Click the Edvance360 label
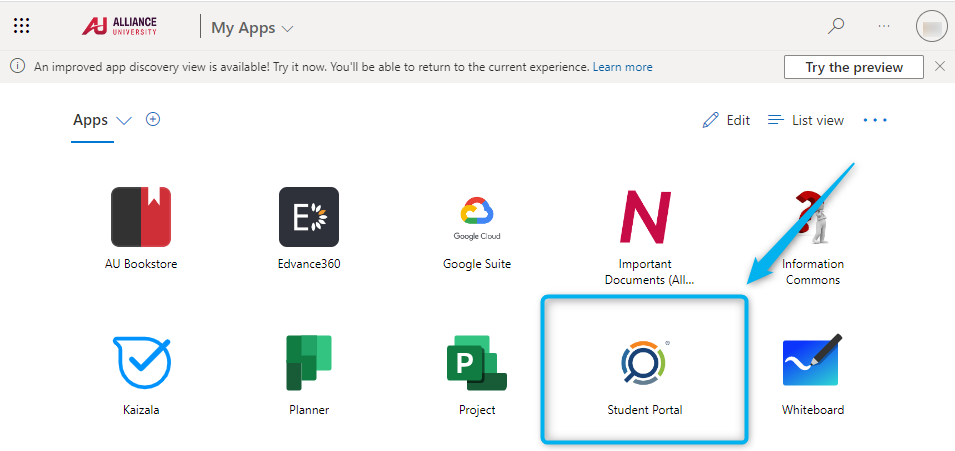 (x=309, y=265)
